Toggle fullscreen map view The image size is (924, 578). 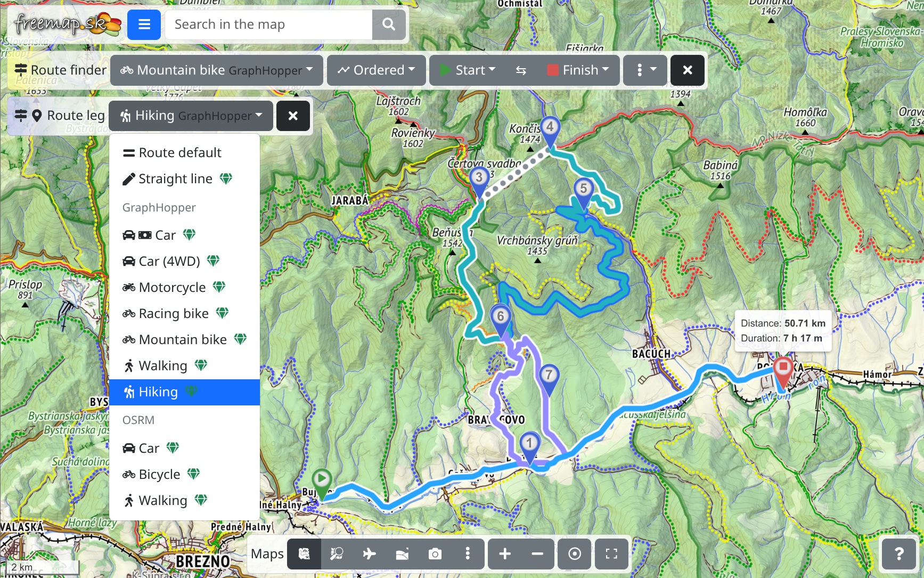pyautogui.click(x=611, y=554)
